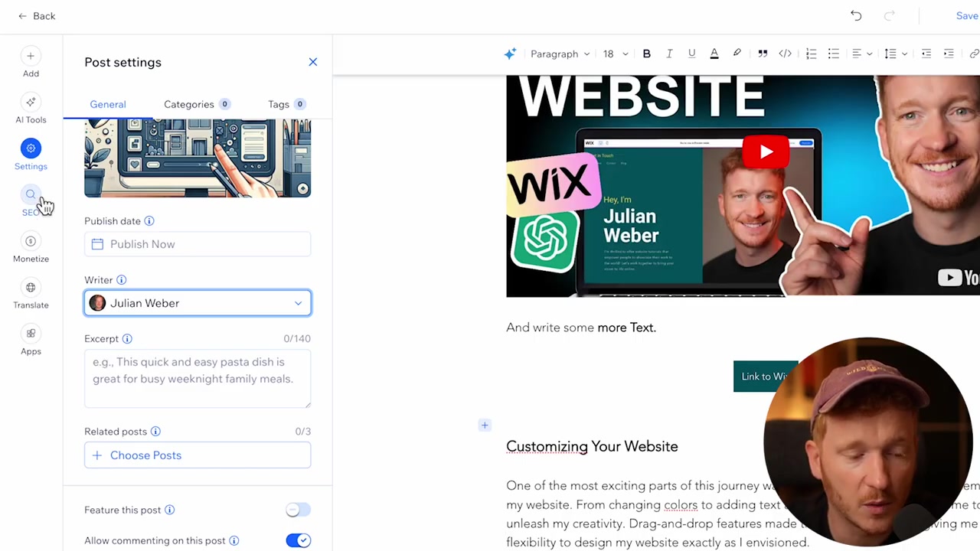Open the text alignment dropdown
This screenshot has height=551, width=980.
pyautogui.click(x=862, y=54)
